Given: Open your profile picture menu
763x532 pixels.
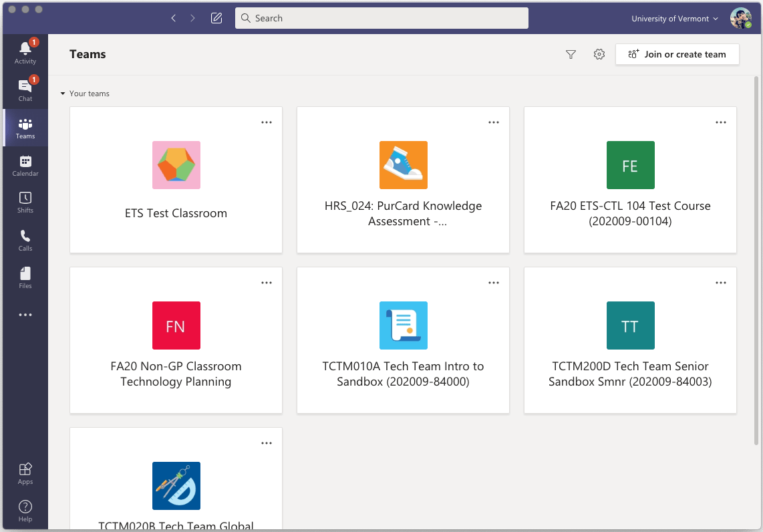Looking at the screenshot, I should tap(741, 18).
